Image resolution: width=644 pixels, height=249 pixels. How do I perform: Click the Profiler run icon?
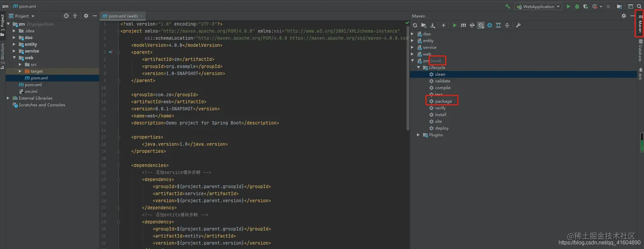coord(595,6)
